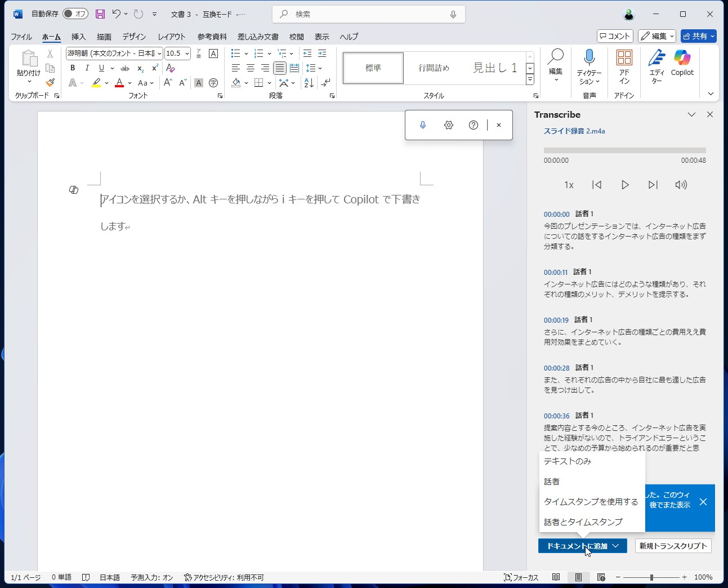The height and width of the screenshot is (588, 728).
Task: Click the audio playback progress bar
Action: (624, 150)
